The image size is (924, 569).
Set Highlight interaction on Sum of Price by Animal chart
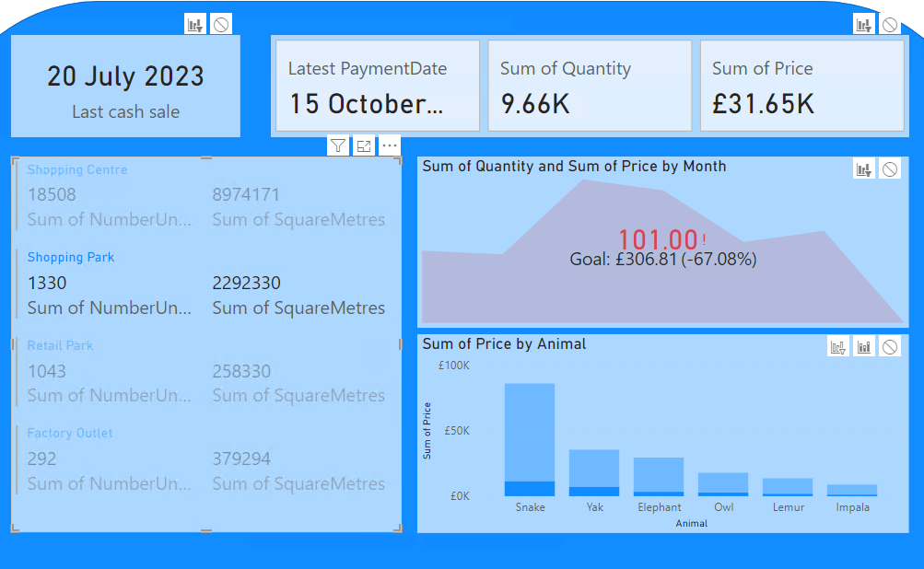(864, 347)
